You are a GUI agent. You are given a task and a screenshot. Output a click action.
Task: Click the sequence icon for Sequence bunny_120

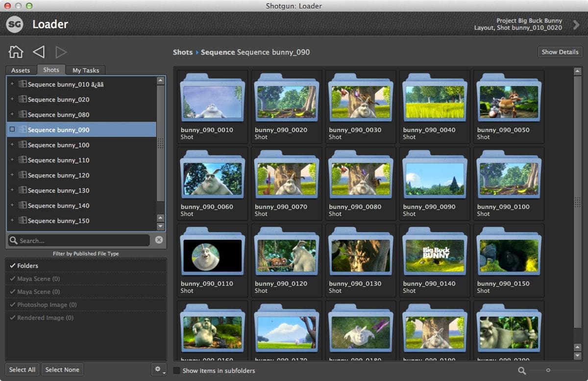coord(22,175)
